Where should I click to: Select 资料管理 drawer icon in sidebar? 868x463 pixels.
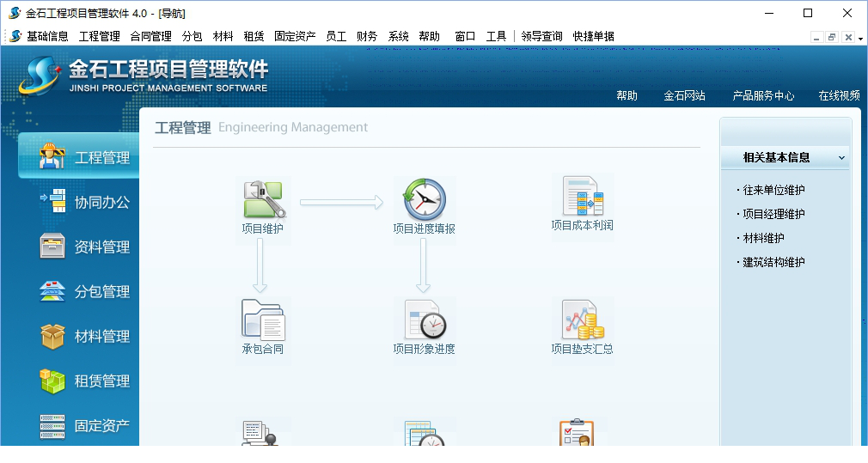(52, 247)
